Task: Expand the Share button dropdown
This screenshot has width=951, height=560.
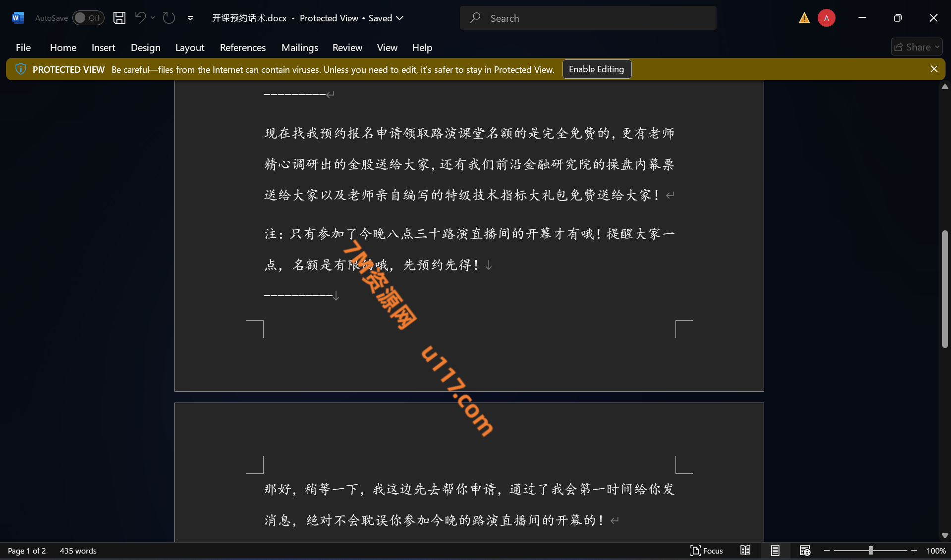Action: tap(937, 47)
